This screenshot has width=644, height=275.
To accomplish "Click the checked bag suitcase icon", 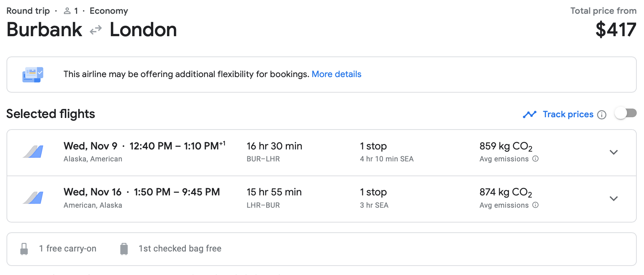I will 124,249.
